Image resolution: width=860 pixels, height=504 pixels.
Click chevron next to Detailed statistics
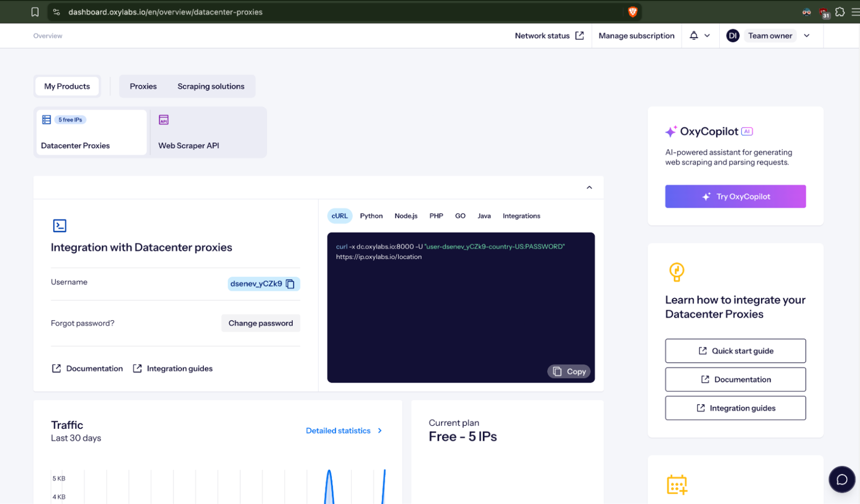380,431
